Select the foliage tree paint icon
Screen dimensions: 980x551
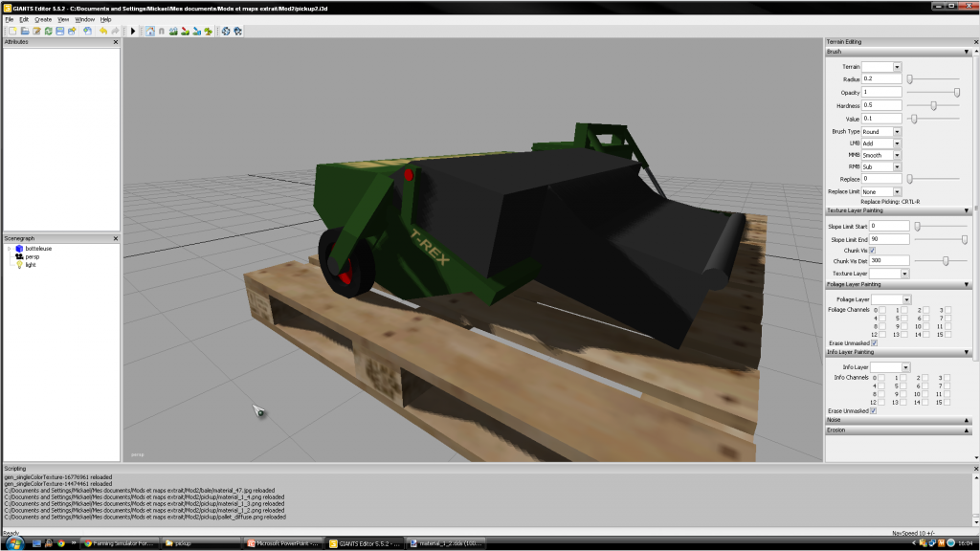[x=208, y=32]
